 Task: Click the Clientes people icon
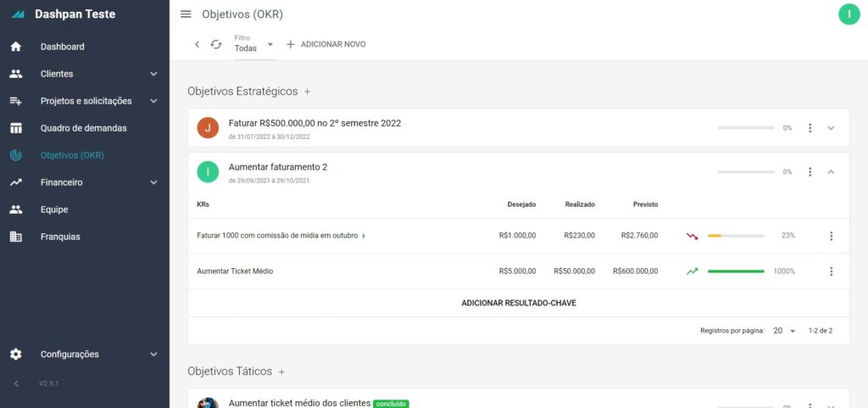point(16,74)
